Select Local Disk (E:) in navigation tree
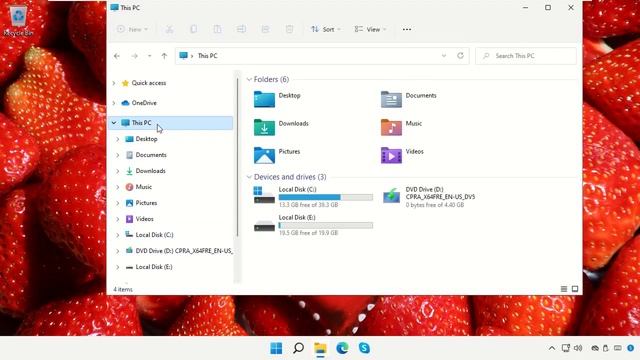The width and height of the screenshot is (640, 360). 153,267
